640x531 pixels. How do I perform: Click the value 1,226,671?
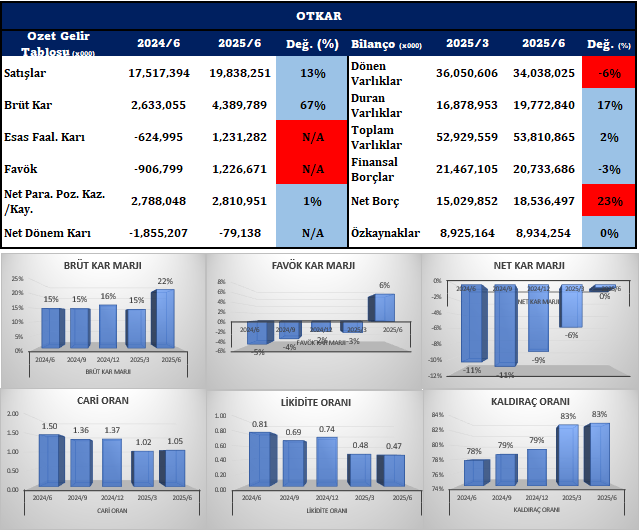tap(239, 169)
